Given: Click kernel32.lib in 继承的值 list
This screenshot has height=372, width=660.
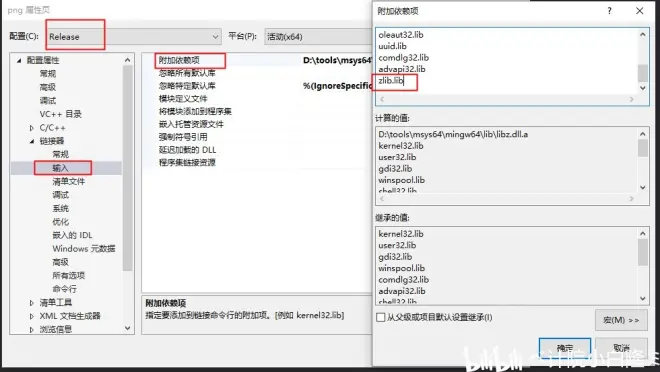Looking at the screenshot, I should (x=401, y=234).
